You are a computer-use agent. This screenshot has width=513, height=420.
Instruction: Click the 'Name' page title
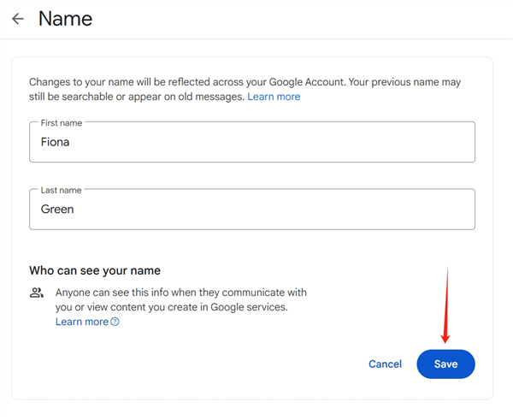65,18
